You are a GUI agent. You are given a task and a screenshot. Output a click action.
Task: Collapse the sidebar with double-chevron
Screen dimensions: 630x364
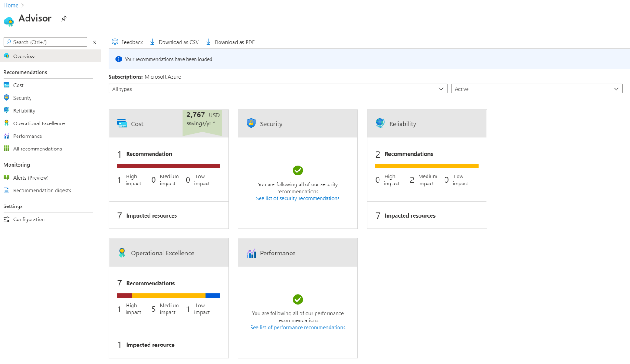(94, 42)
